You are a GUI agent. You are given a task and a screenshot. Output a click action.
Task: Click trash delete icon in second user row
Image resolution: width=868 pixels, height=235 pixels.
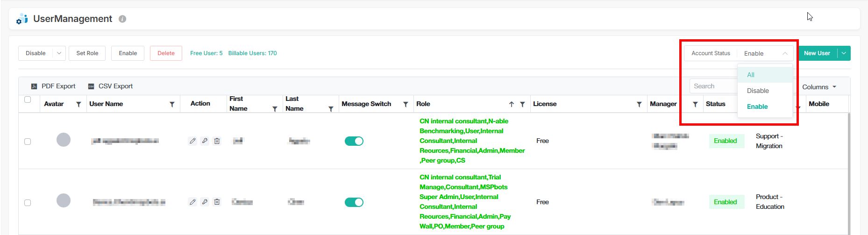[x=217, y=202]
